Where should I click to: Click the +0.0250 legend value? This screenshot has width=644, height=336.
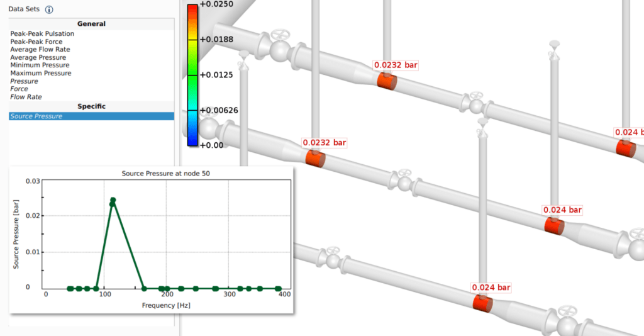click(216, 4)
